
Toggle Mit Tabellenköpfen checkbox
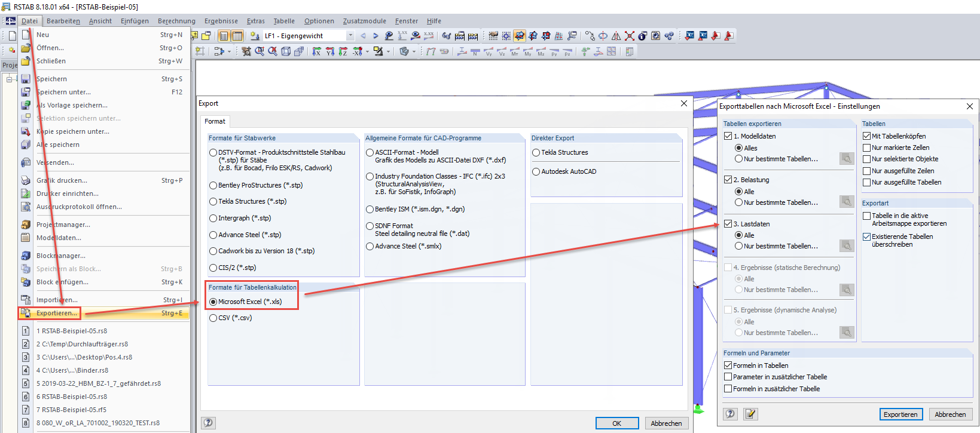point(866,136)
